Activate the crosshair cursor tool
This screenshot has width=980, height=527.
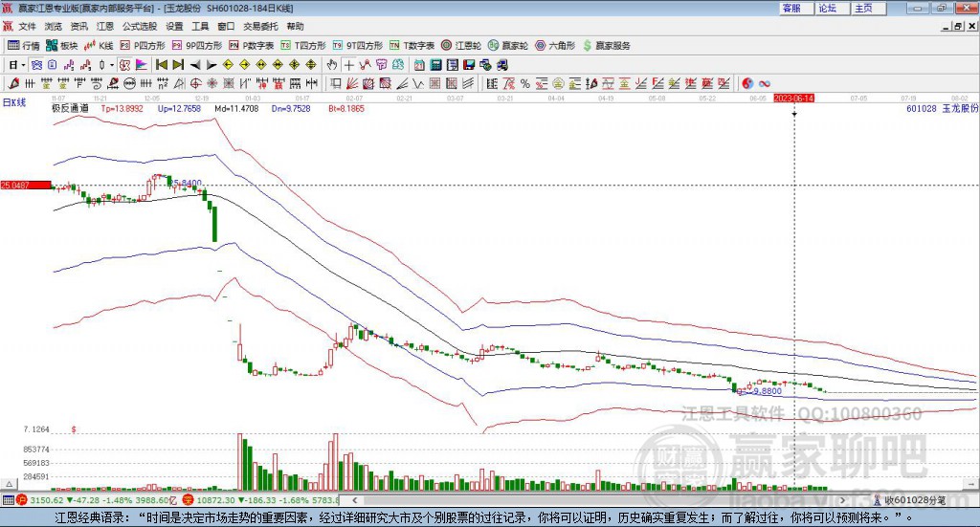348,64
